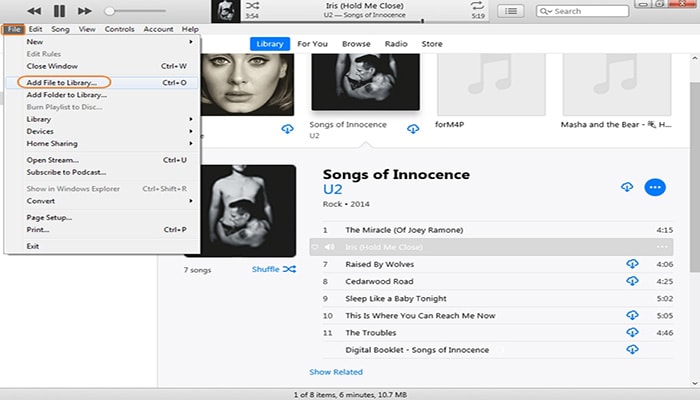Image resolution: width=700 pixels, height=400 pixels.
Task: Click the Adele album cover thumbnail
Action: click(x=247, y=84)
